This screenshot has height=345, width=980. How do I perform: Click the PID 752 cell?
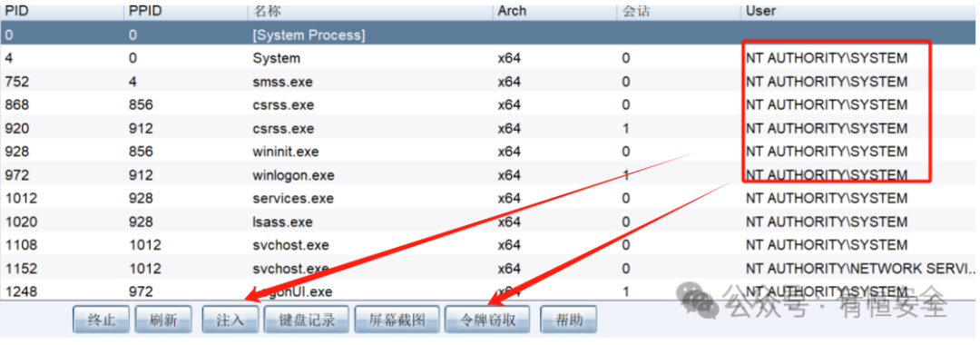pos(17,82)
